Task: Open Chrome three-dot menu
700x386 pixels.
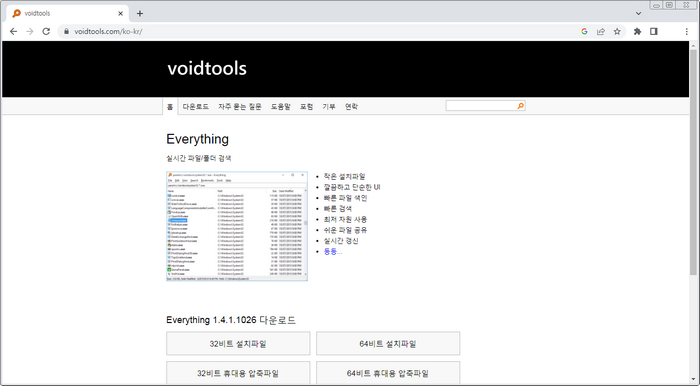Action: point(687,31)
